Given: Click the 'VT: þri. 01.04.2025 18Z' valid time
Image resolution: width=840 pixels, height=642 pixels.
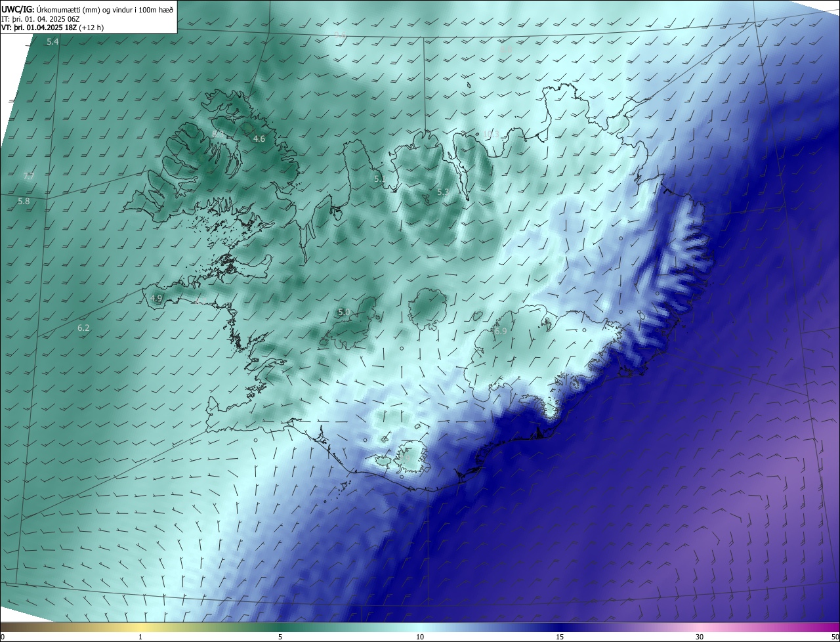Looking at the screenshot, I should tap(39, 28).
